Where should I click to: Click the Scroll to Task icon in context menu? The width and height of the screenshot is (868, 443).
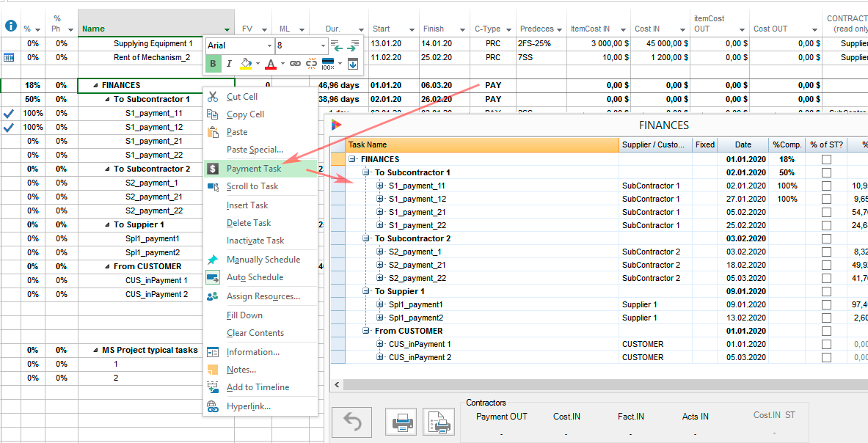(x=213, y=186)
